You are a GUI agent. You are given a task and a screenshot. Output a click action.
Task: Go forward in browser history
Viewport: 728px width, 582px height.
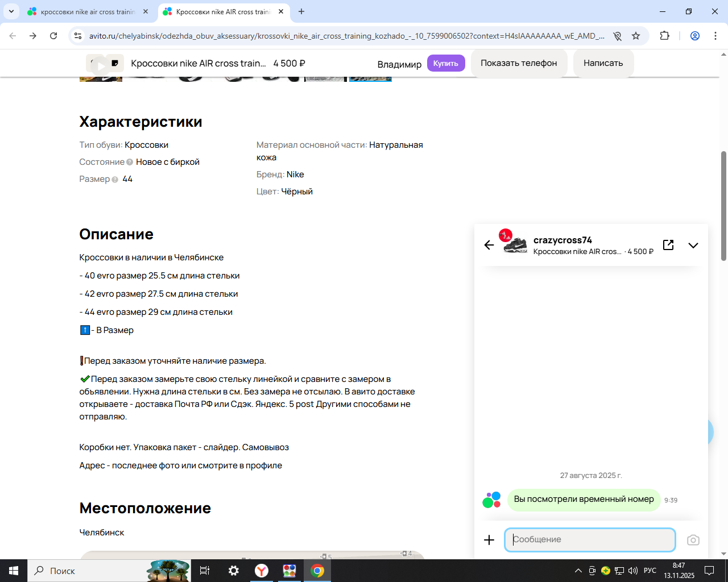point(33,36)
